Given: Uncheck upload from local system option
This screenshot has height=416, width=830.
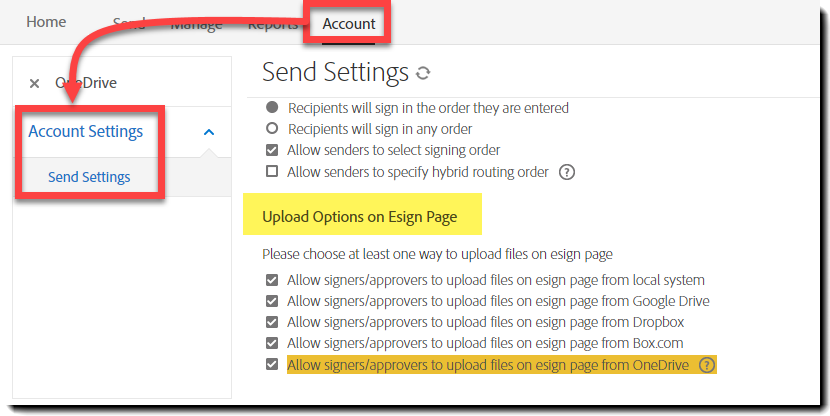Looking at the screenshot, I should (x=271, y=280).
